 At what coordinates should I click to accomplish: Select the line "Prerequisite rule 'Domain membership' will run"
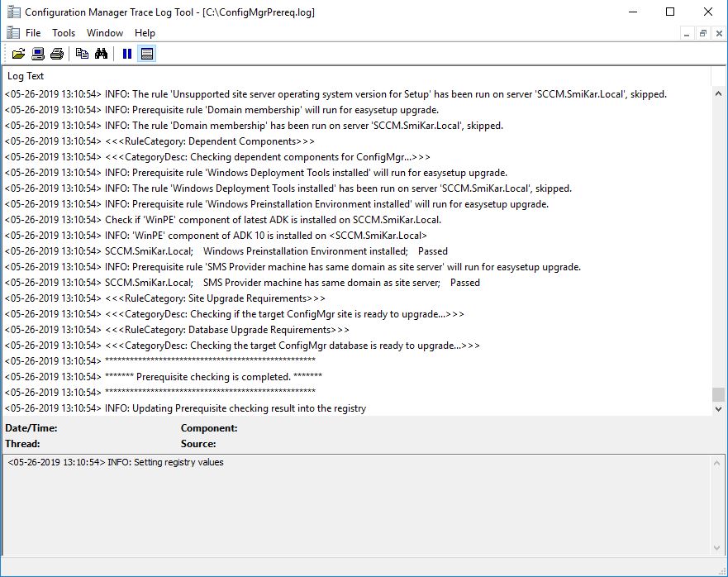356,110
